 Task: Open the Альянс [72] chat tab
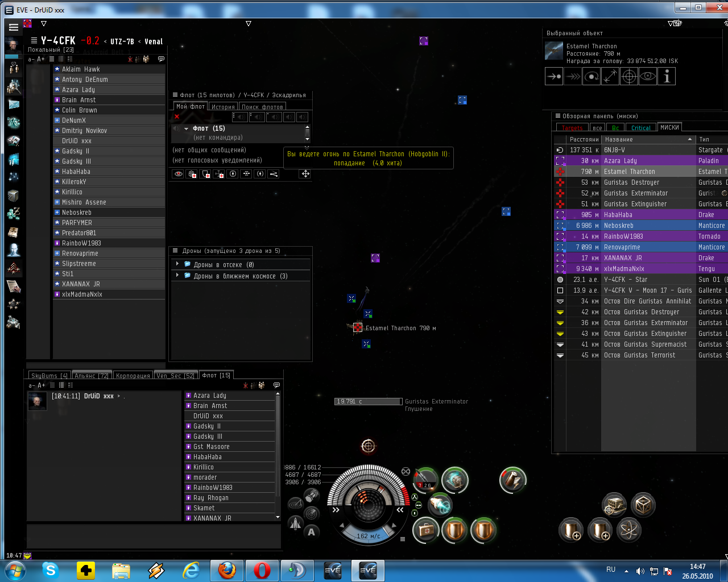(x=92, y=376)
